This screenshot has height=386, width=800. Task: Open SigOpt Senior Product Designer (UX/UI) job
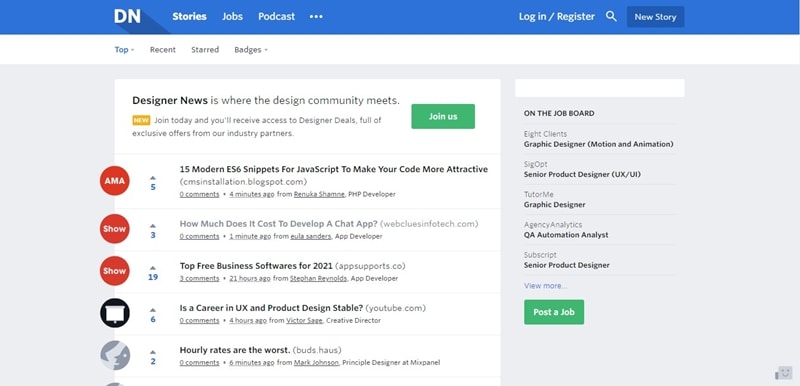click(582, 174)
